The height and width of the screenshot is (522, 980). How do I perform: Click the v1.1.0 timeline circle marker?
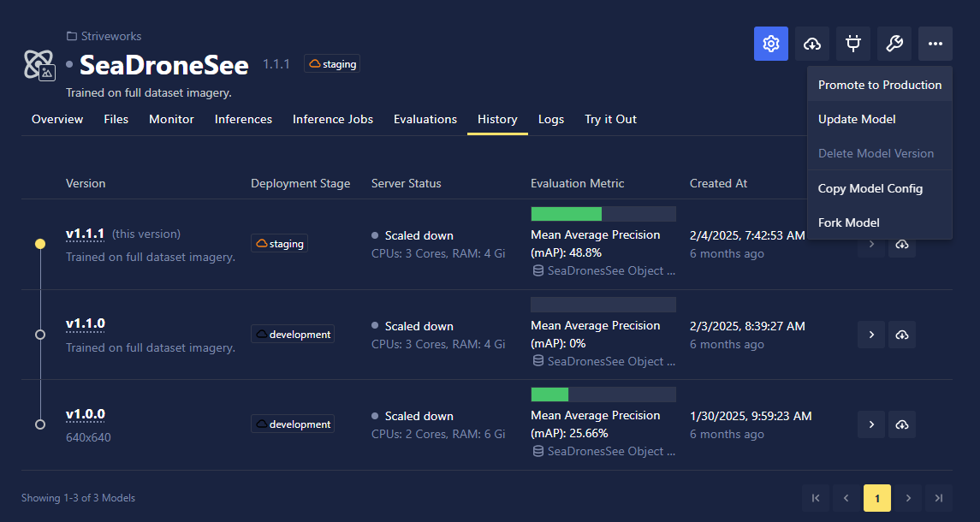coord(40,335)
